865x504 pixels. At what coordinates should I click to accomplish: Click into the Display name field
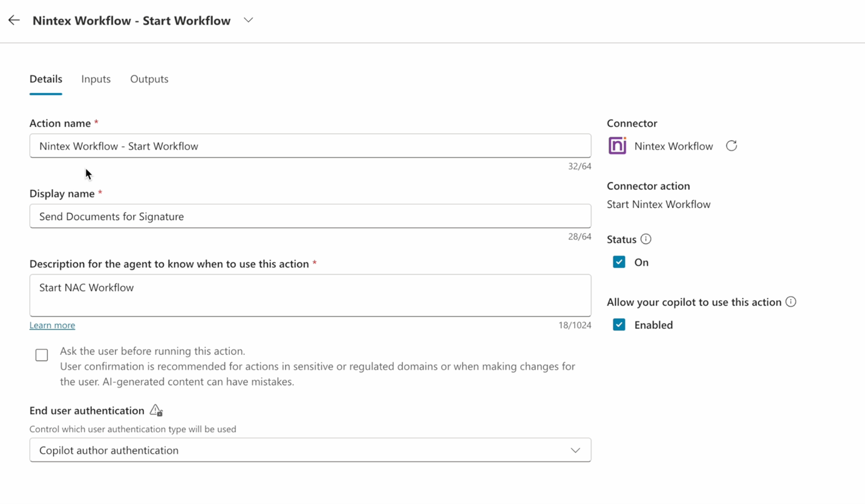pos(310,216)
